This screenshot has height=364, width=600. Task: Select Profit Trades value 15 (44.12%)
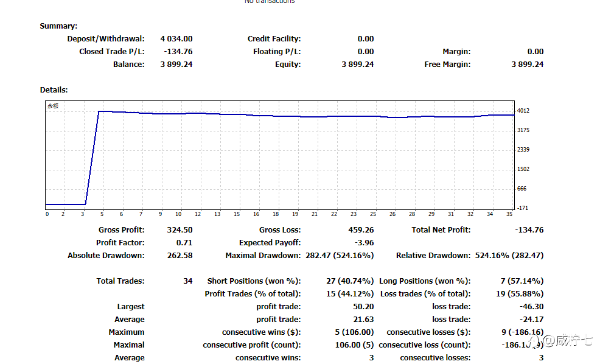coord(350,294)
